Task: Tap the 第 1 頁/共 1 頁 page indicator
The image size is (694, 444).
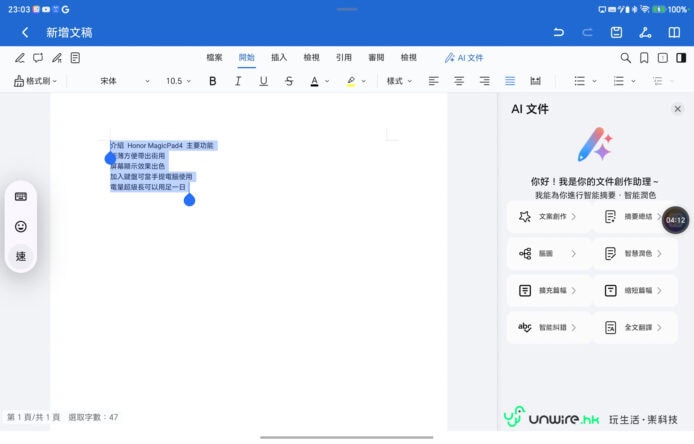Action: pos(34,417)
